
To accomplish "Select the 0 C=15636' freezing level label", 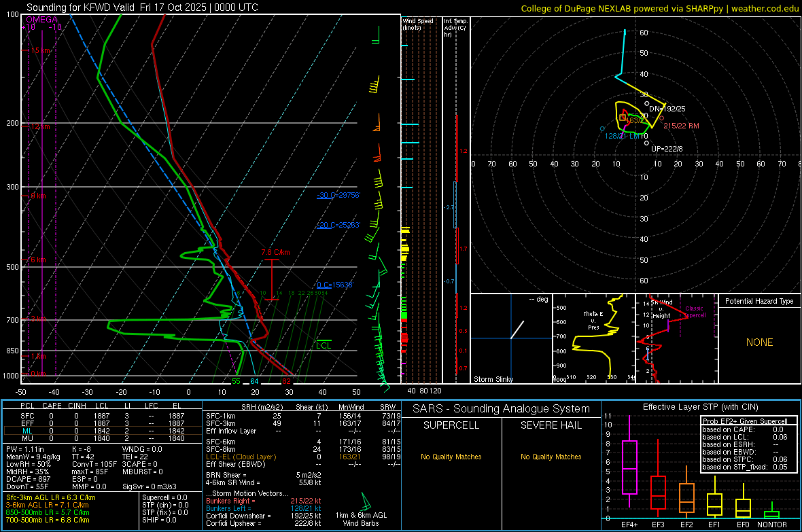I will tap(335, 285).
